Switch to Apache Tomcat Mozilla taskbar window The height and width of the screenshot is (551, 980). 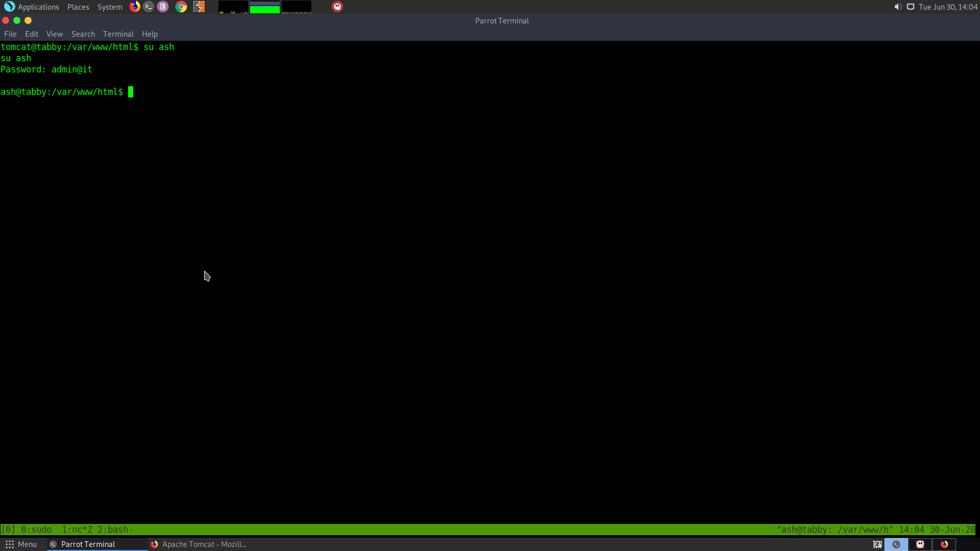pyautogui.click(x=199, y=544)
